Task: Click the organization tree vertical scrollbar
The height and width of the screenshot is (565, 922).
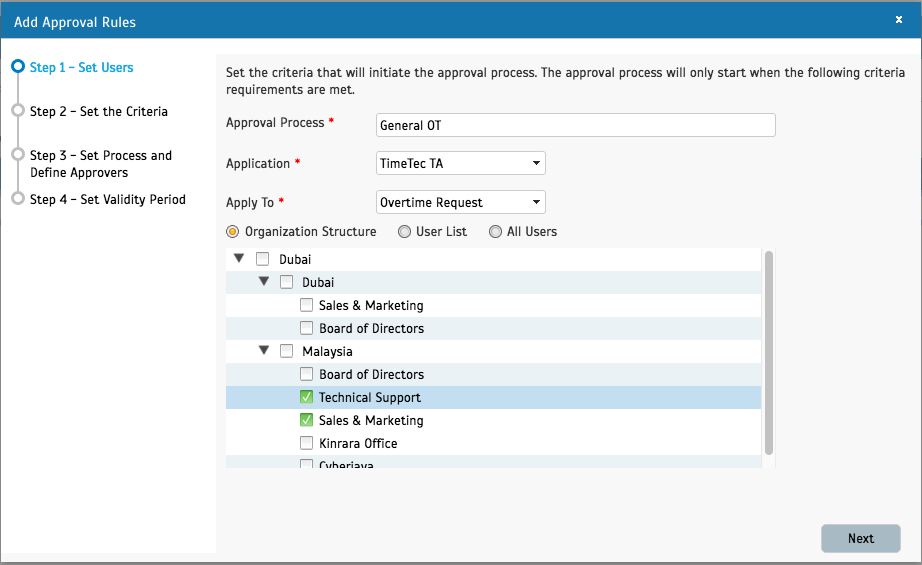Action: 768,352
